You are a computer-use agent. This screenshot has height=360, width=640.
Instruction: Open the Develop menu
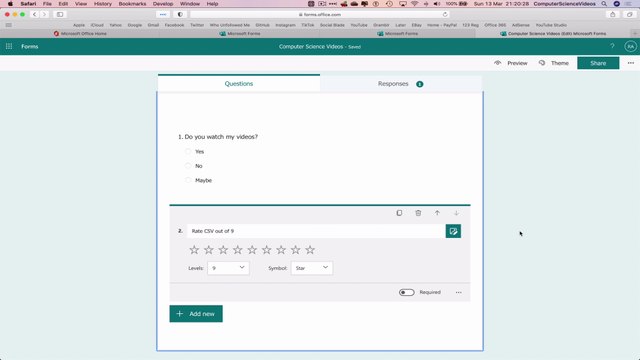[163, 4]
